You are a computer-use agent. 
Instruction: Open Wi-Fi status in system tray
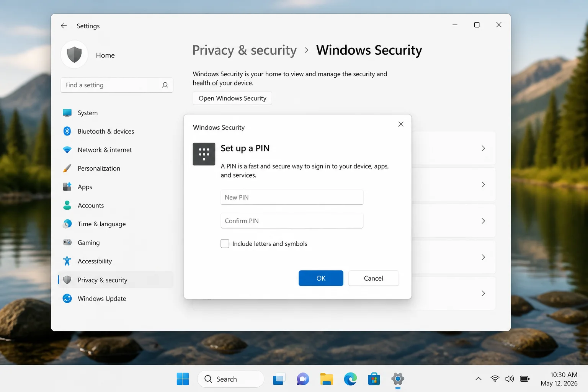[495, 379]
